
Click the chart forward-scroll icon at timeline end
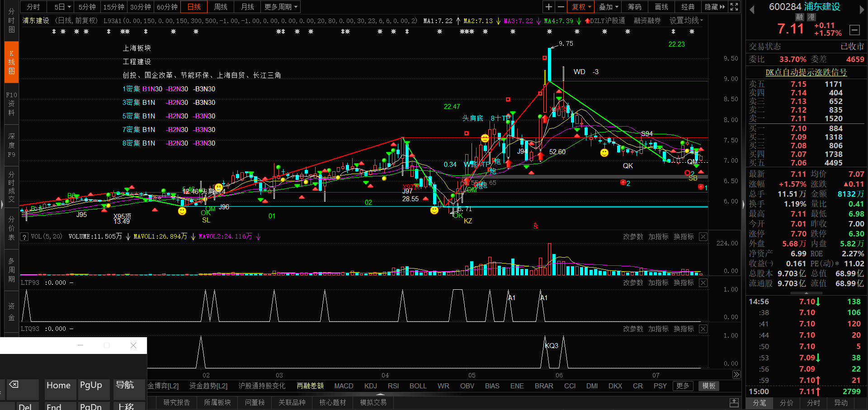[x=736, y=375]
